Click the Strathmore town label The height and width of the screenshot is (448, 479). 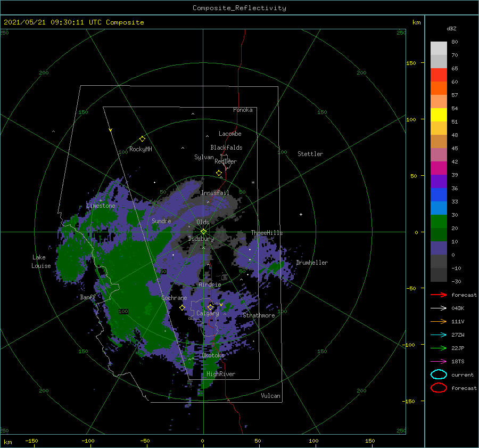pyautogui.click(x=259, y=315)
